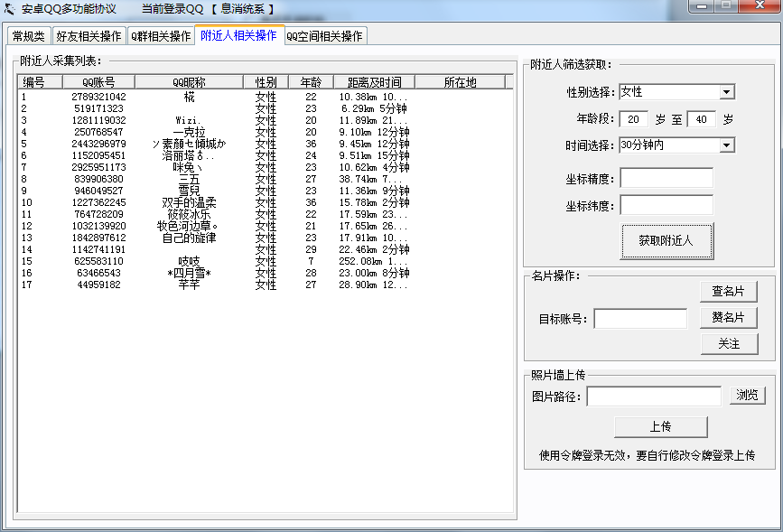Select QQ account 1142741191
The width and height of the screenshot is (783, 532).
pyautogui.click(x=98, y=249)
